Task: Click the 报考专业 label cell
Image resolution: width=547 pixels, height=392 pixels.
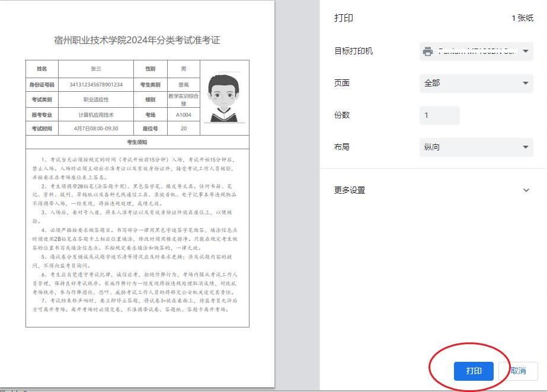Action: [x=42, y=115]
